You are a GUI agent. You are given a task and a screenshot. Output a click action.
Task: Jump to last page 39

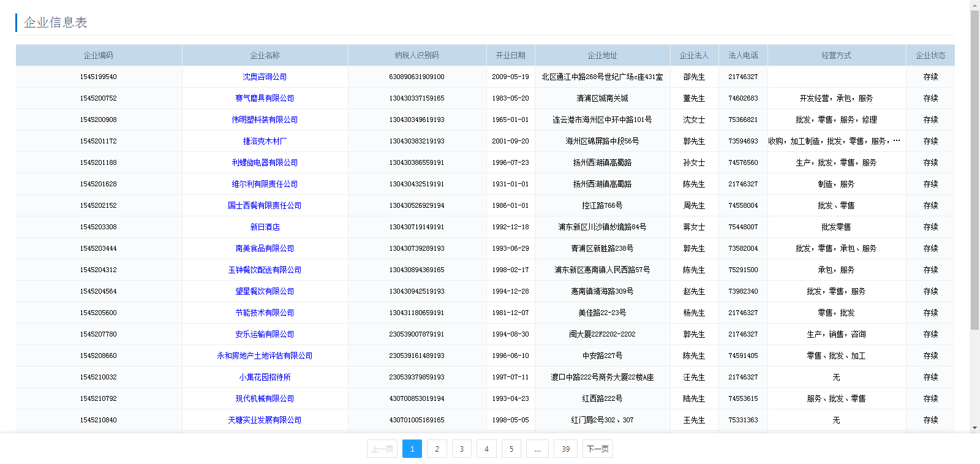565,449
